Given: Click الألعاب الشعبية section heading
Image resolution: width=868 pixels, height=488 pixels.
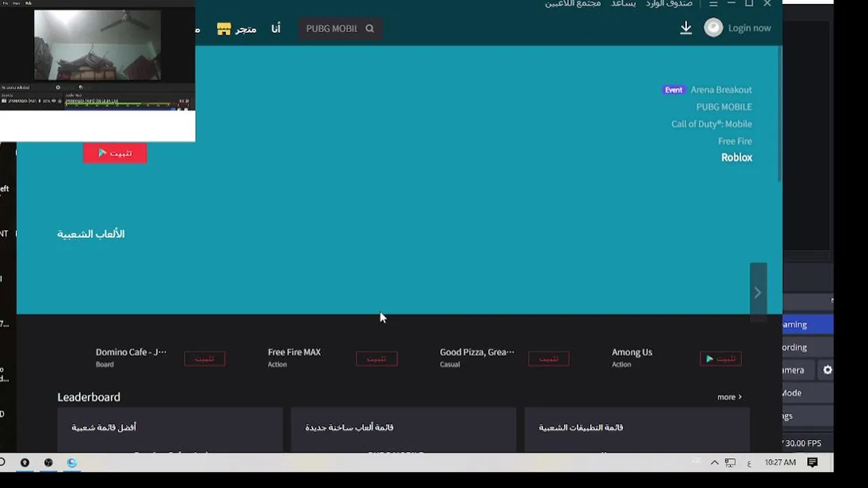Looking at the screenshot, I should [x=91, y=234].
